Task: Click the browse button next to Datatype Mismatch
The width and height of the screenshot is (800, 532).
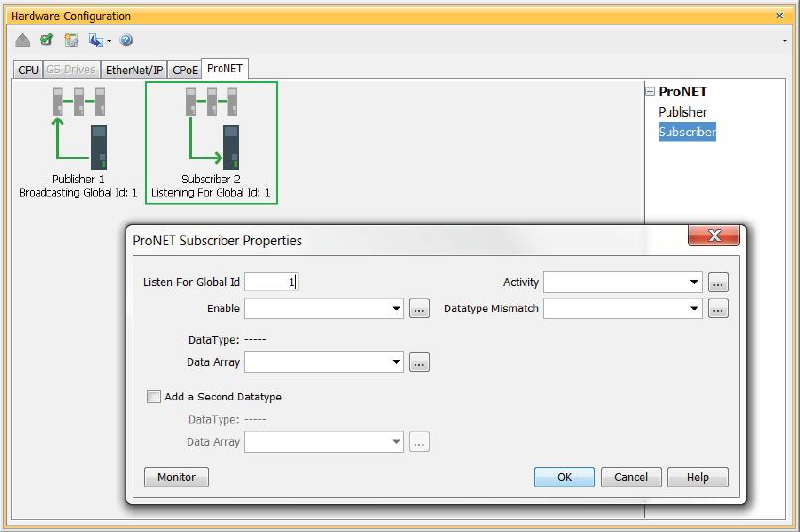Action: pos(718,309)
